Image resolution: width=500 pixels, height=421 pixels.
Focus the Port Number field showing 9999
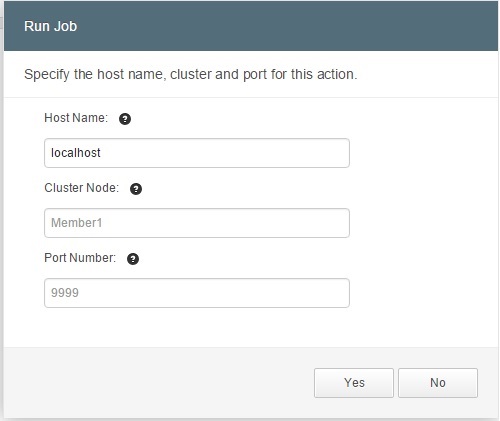[197, 293]
